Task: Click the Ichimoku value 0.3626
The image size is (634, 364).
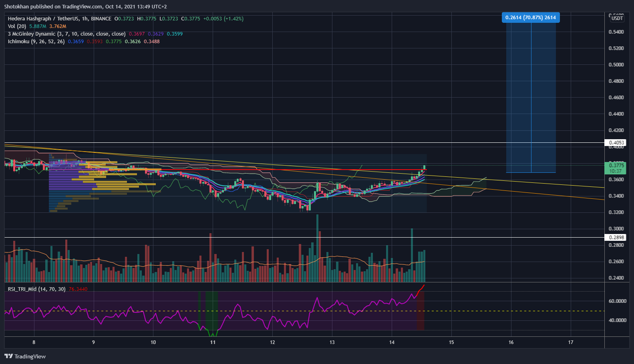Action: pos(133,42)
